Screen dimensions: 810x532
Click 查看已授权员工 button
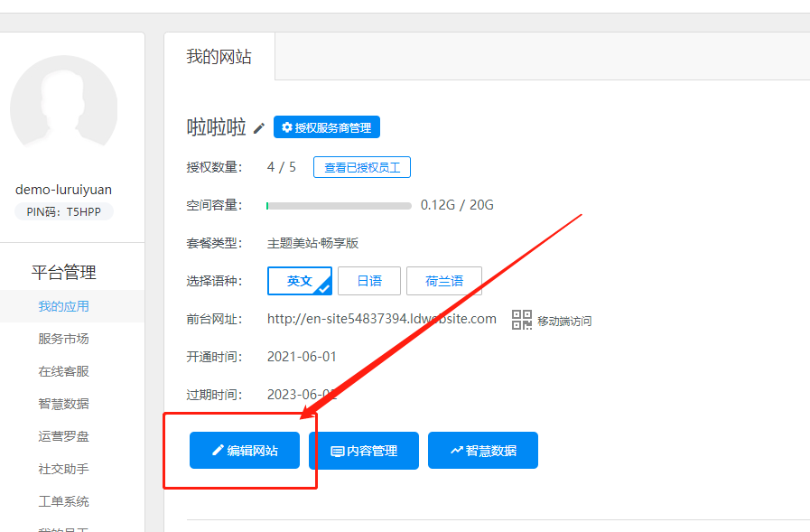point(361,167)
